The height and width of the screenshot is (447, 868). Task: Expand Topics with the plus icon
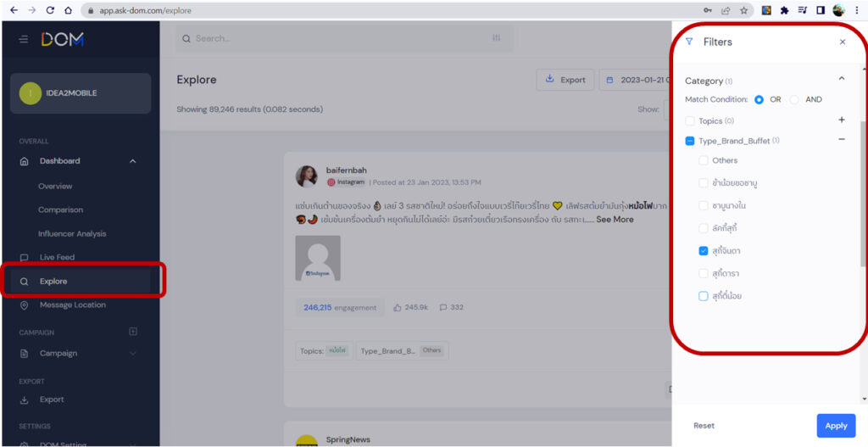coord(842,120)
